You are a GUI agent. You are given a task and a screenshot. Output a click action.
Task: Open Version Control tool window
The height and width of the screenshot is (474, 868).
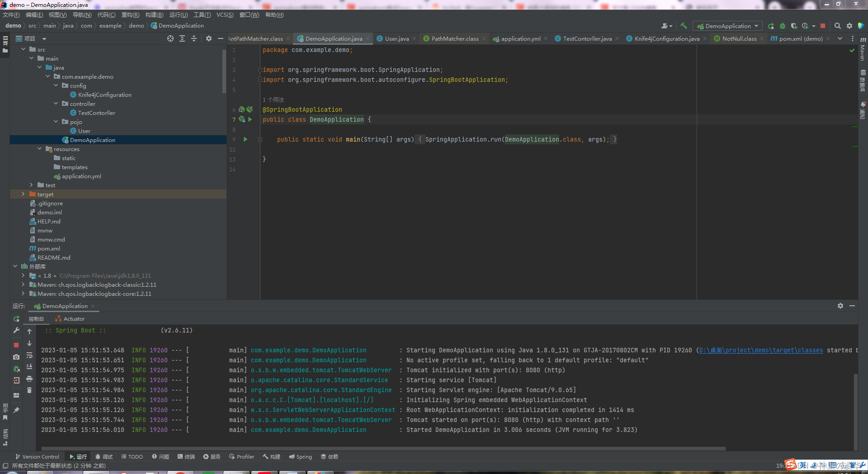click(37, 457)
